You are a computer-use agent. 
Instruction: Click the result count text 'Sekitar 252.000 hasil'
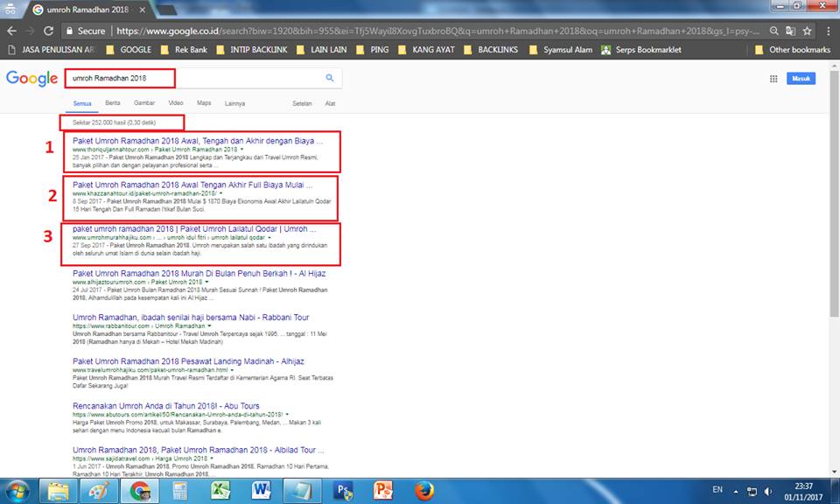coord(114,122)
